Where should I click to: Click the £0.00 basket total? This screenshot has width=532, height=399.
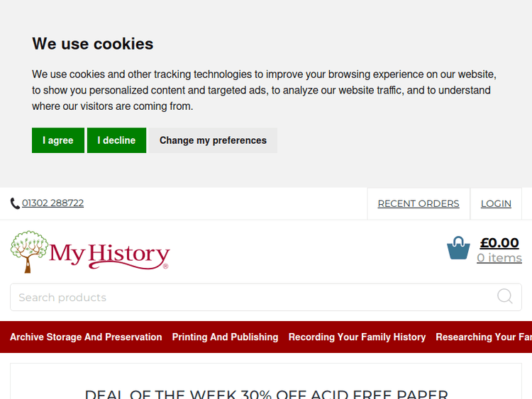point(499,243)
